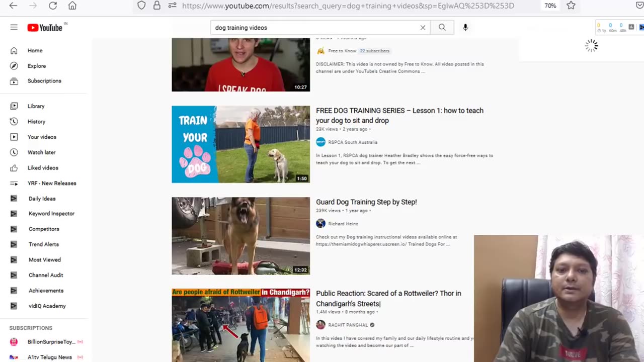Open vidIQ Competitors
Screen dimensions: 644x362
[44, 229]
